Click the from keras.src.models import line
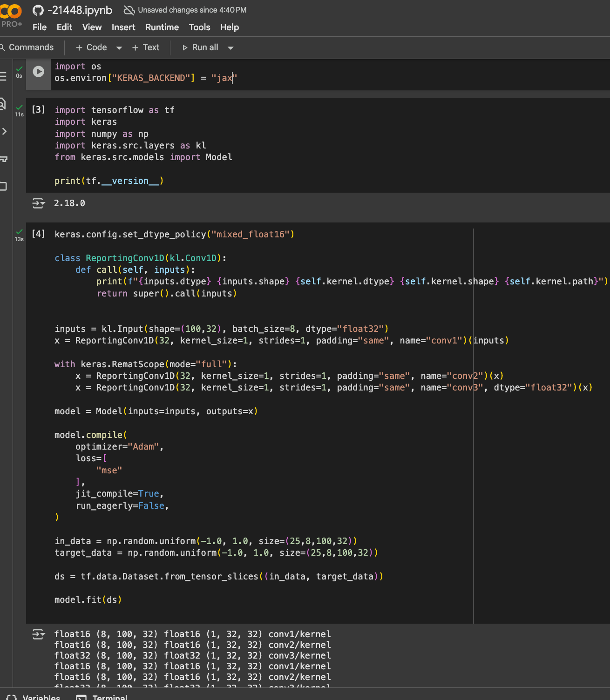 point(143,157)
